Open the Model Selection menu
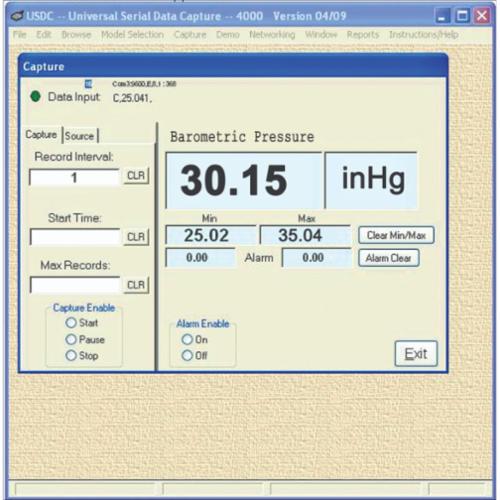500x500 pixels. coord(132,35)
